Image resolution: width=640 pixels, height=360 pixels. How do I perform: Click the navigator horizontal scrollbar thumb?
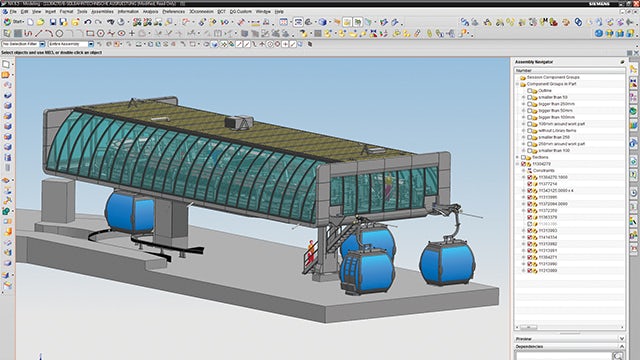coord(528,327)
